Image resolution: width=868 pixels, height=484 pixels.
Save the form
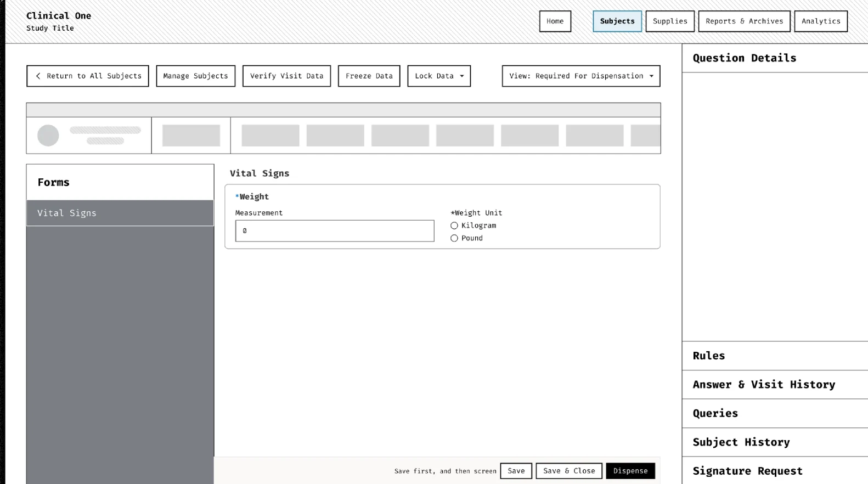[516, 471]
